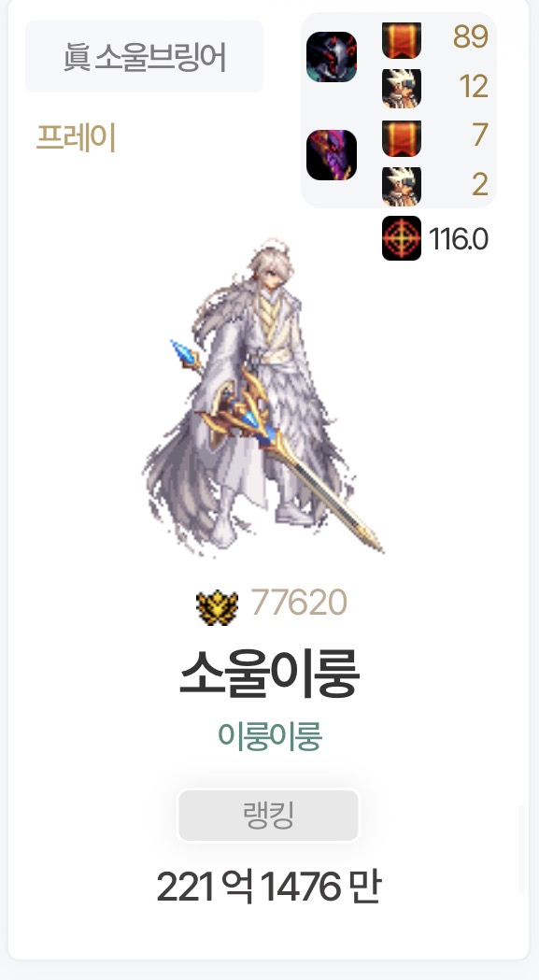Click the white-haired face icon beside 2
Image resolution: width=539 pixels, height=980 pixels.
pos(402,186)
